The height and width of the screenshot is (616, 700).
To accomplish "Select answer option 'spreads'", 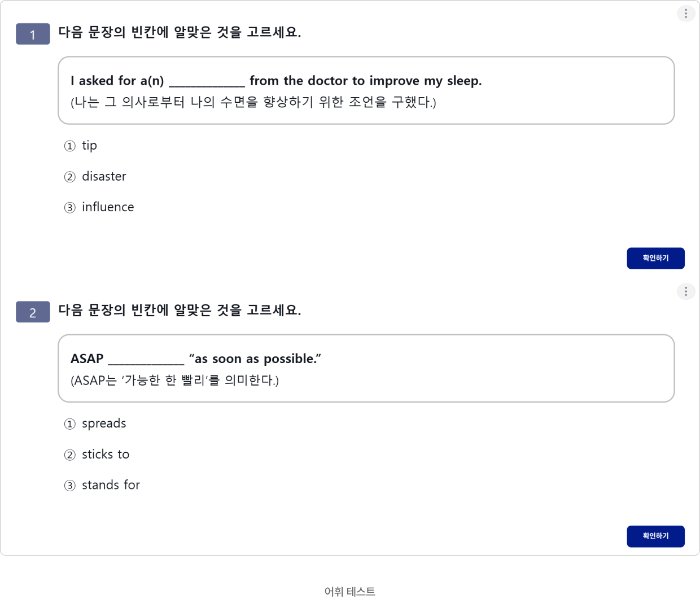I will tap(104, 423).
